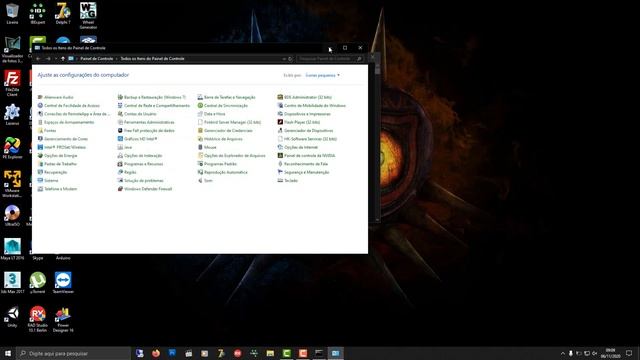Open Gerenciador de Credenciais
The image size is (640, 360).
point(225,131)
